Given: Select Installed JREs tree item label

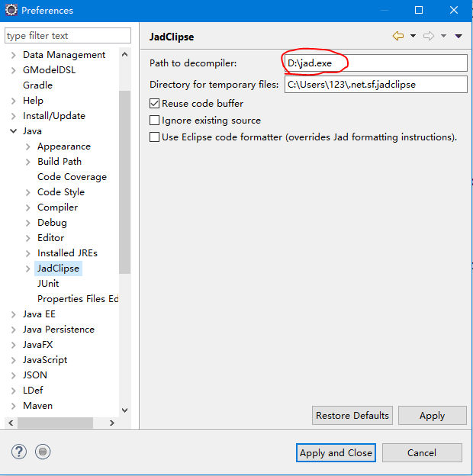Looking at the screenshot, I should coord(67,253).
